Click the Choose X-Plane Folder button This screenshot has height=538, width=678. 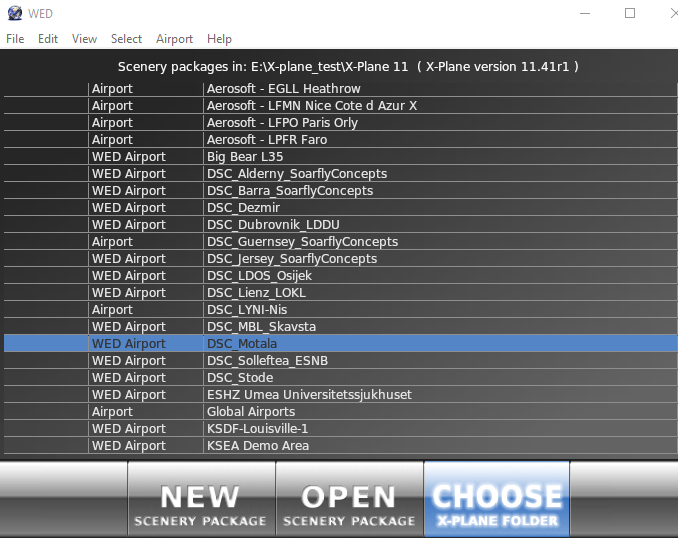(x=497, y=499)
